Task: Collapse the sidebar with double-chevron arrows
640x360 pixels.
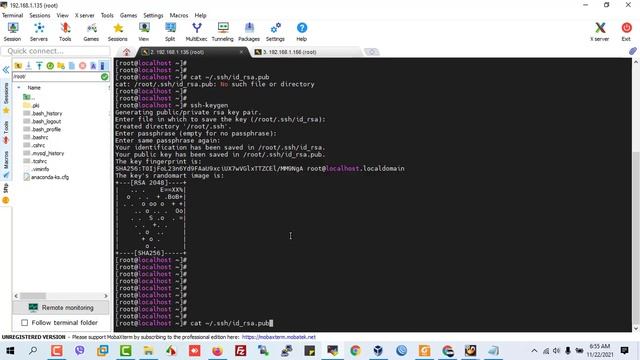Action: pyautogui.click(x=6, y=70)
